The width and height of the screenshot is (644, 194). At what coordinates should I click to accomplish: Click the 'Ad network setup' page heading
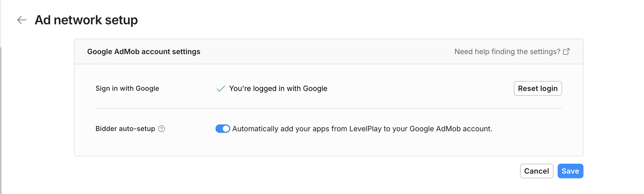[x=86, y=20]
